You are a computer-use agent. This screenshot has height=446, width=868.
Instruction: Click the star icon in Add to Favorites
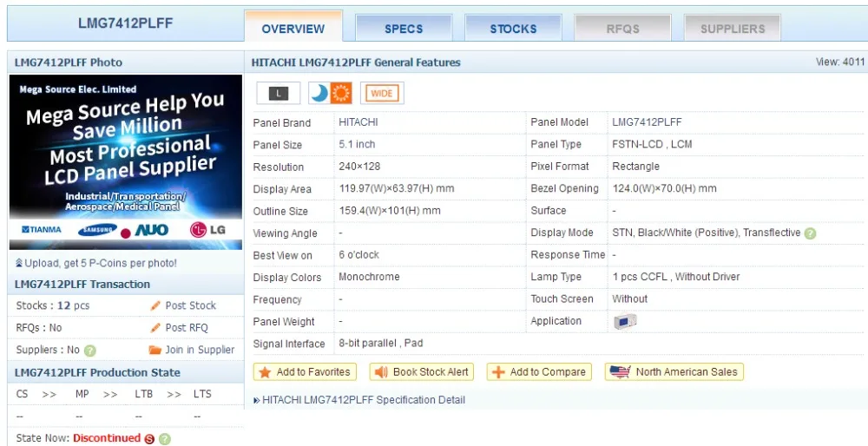(x=265, y=372)
